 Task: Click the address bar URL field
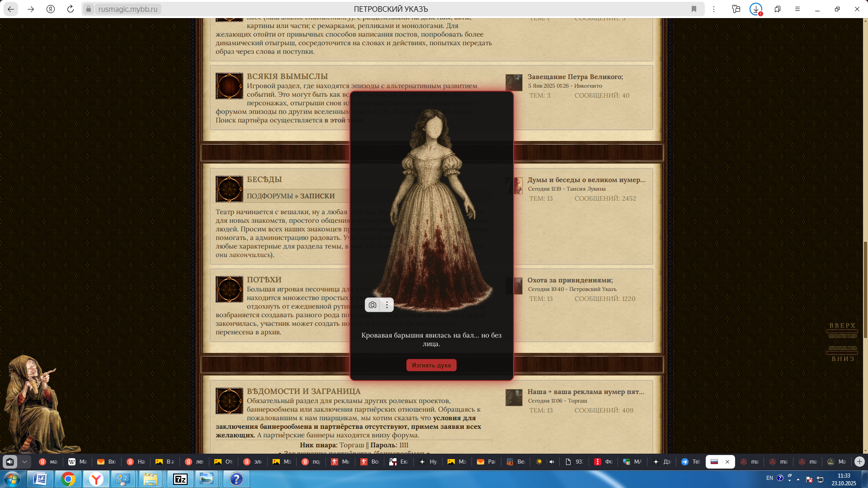tap(128, 9)
